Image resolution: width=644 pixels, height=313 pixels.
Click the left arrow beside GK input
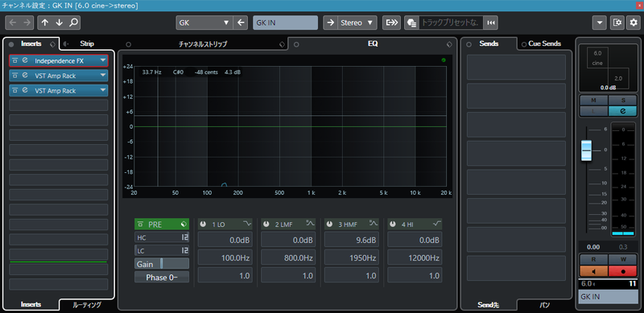(x=241, y=23)
